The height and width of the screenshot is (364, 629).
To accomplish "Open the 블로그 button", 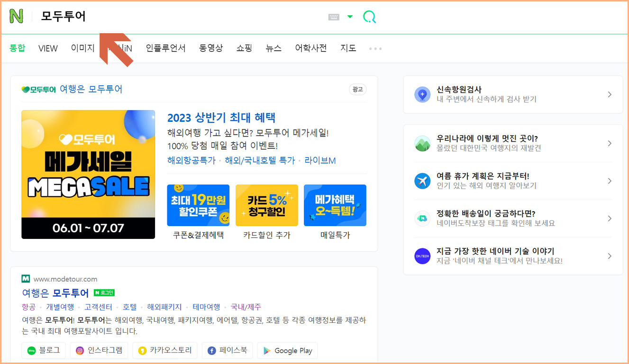I will click(44, 351).
